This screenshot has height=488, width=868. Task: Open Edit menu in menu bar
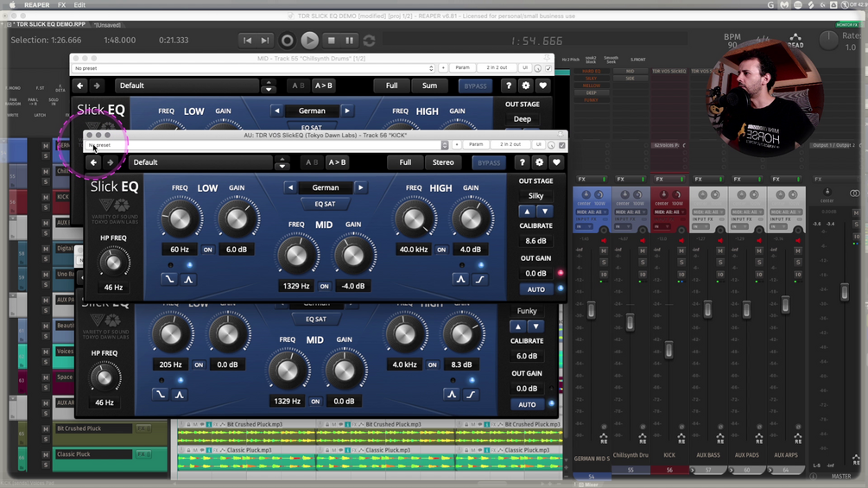tap(79, 5)
